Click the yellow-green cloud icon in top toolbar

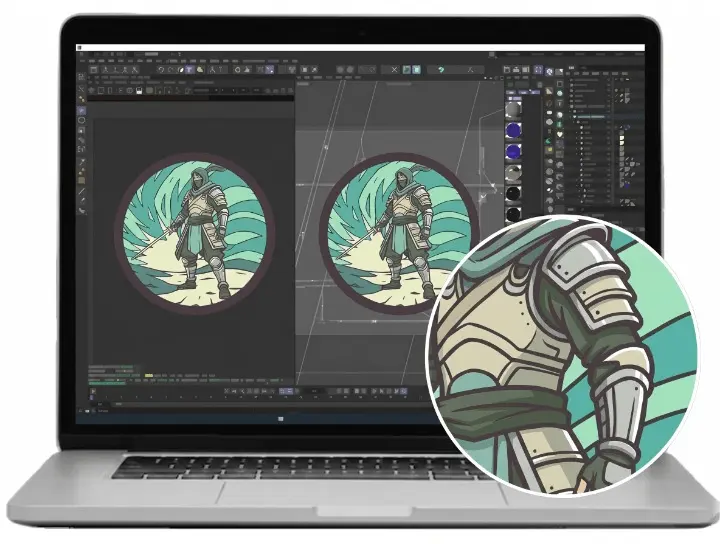click(x=200, y=70)
